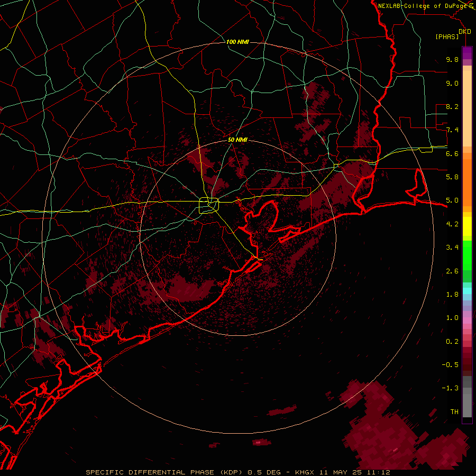This screenshot has width=476, height=476.
Task: Click the 9.8 value on the color scale
Action: [452, 60]
